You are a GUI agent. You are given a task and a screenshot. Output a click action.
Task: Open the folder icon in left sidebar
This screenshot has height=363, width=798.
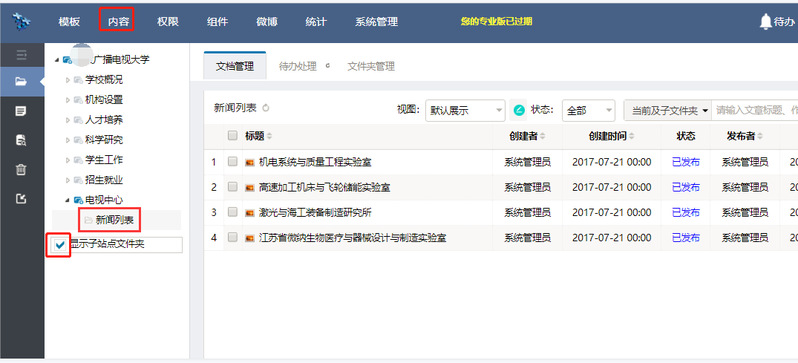(21, 81)
